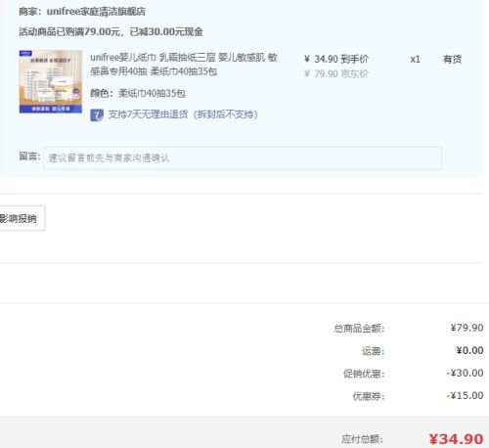
Task: Click the 留言 label beside the input
Action: (x=29, y=157)
